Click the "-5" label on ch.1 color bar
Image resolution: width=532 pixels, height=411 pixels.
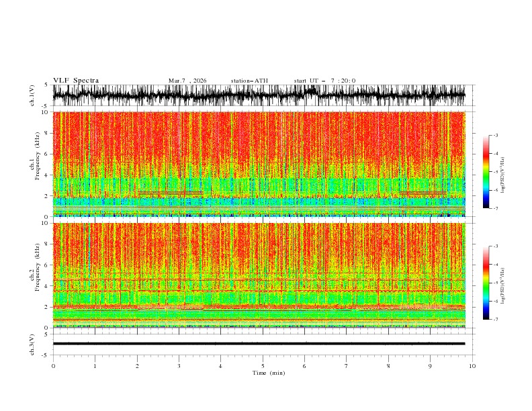495,172
